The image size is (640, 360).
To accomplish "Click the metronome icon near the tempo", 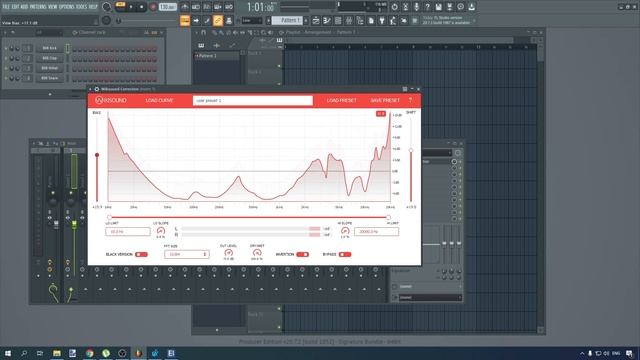I will tap(185, 7).
